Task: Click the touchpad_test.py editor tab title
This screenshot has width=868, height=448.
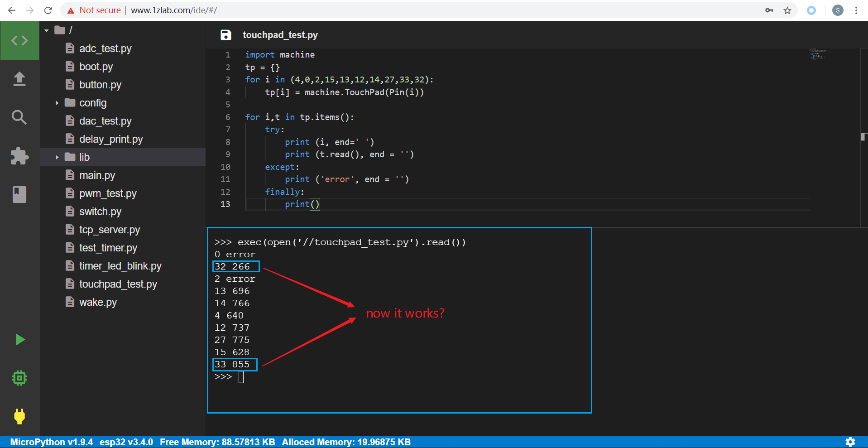Action: (x=281, y=34)
